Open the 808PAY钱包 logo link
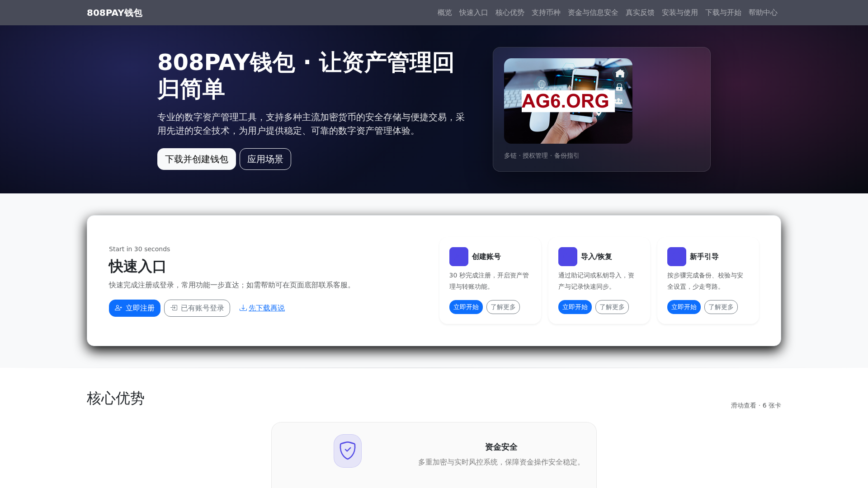The image size is (868, 488). (114, 13)
